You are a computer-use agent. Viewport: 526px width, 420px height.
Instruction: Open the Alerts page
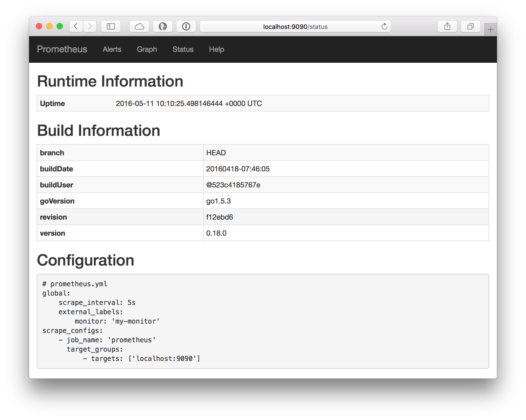coord(112,49)
